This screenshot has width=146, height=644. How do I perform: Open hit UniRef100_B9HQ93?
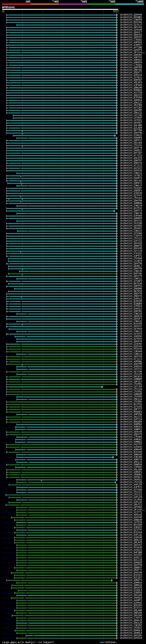[131, 90]
